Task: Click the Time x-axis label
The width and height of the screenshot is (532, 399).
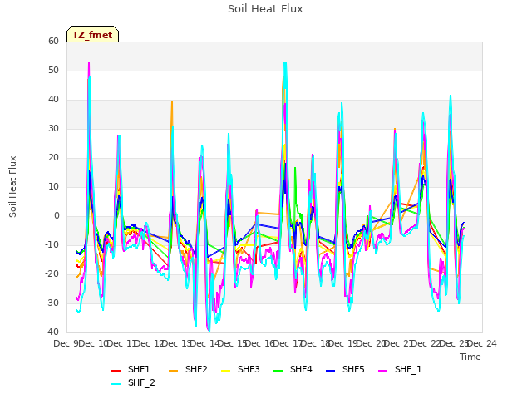Action: point(470,357)
